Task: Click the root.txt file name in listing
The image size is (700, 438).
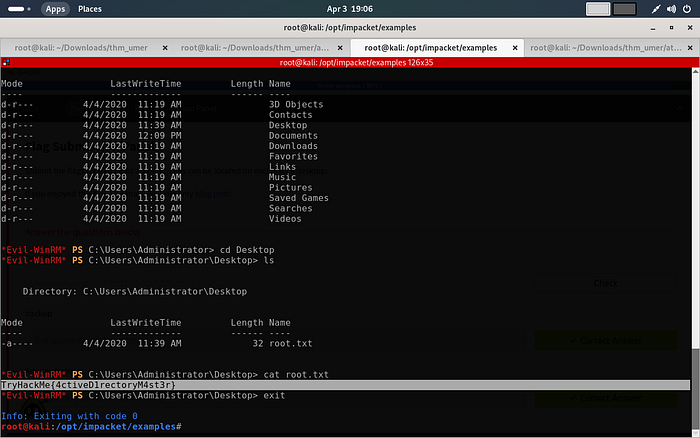Action: click(291, 343)
